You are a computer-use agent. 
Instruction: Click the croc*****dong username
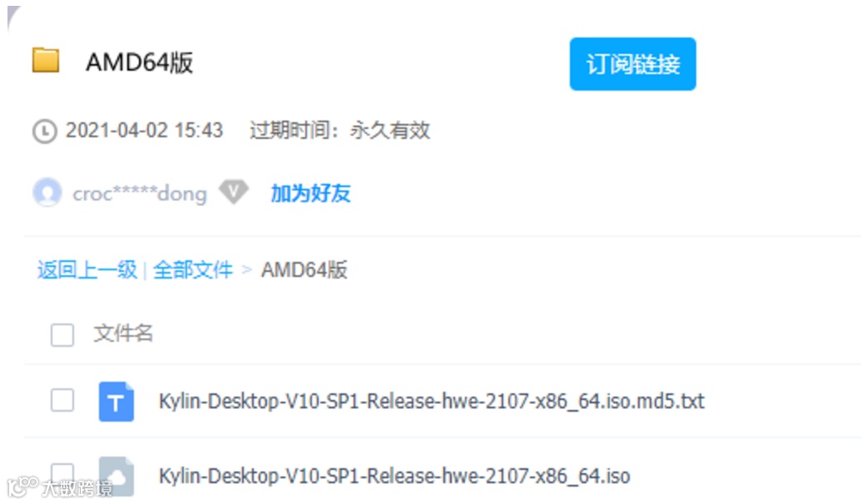(140, 193)
